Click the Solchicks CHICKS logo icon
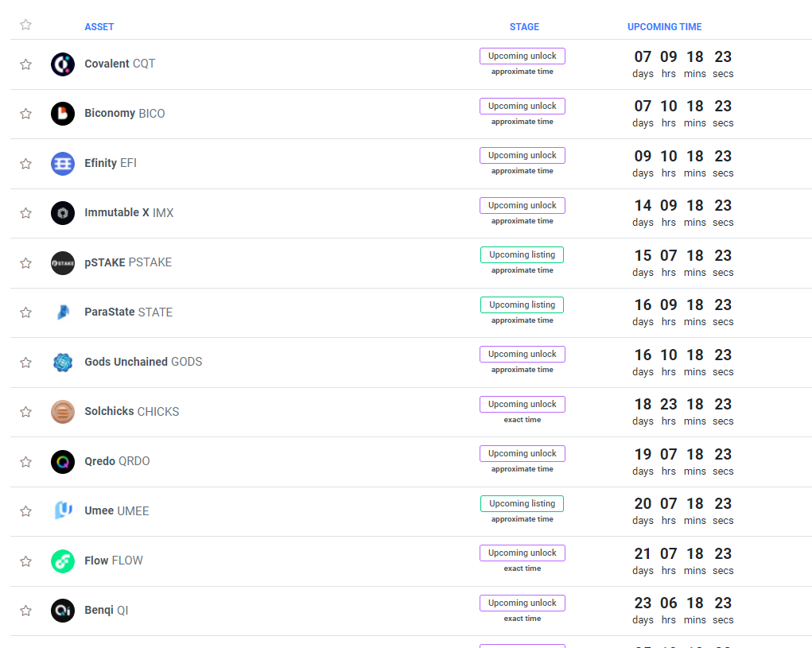The height and width of the screenshot is (648, 812). (x=63, y=412)
